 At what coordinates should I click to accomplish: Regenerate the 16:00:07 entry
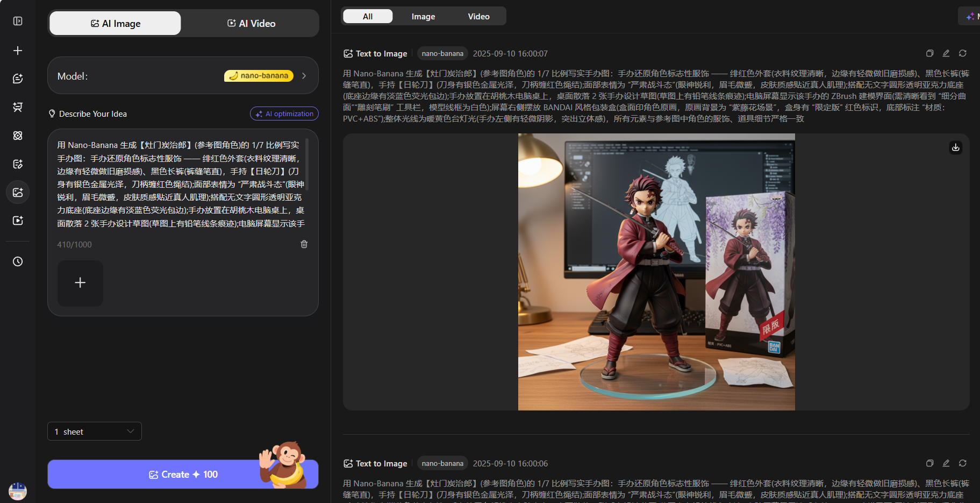[963, 53]
